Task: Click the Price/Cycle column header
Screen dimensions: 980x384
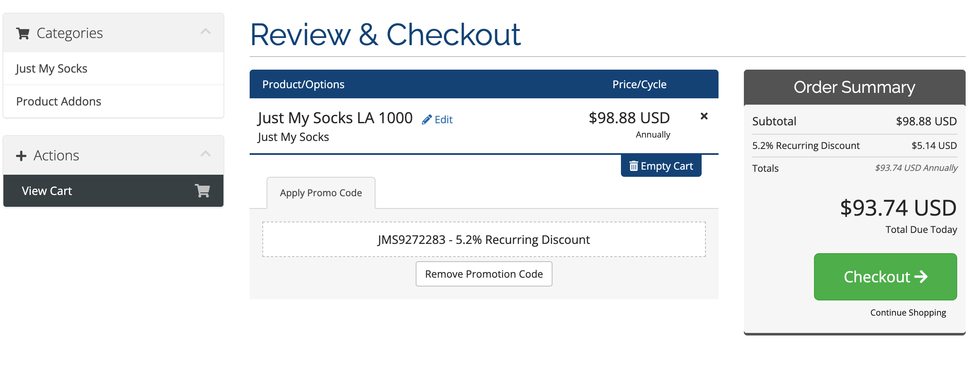Action: [x=640, y=84]
